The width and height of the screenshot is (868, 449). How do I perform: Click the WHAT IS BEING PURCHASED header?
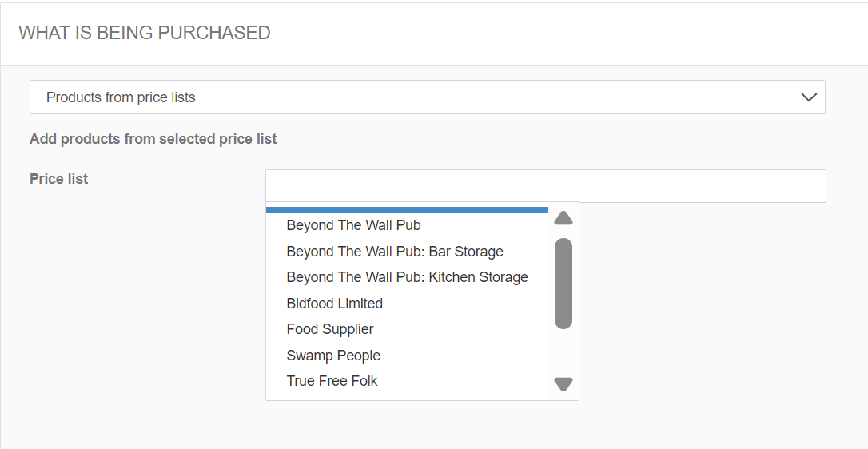tap(145, 33)
